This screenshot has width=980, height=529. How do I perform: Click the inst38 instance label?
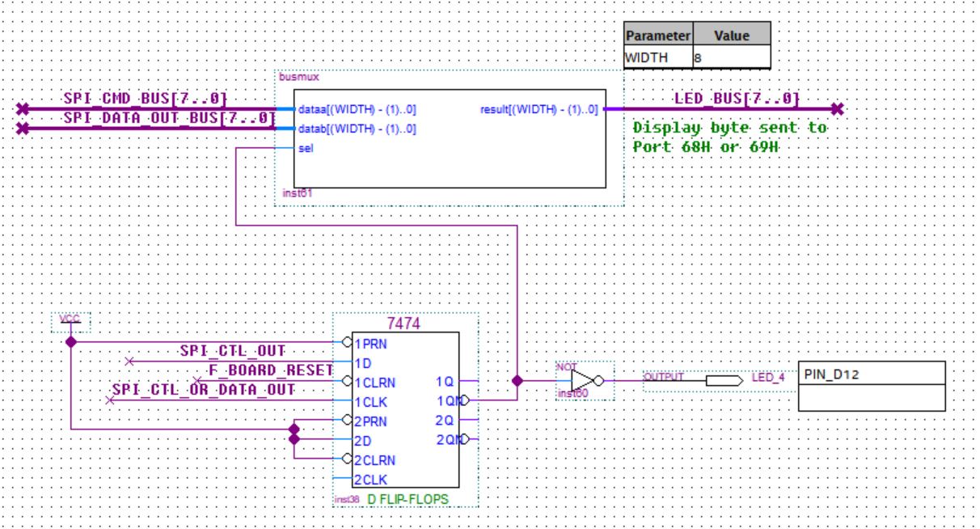pyautogui.click(x=347, y=500)
